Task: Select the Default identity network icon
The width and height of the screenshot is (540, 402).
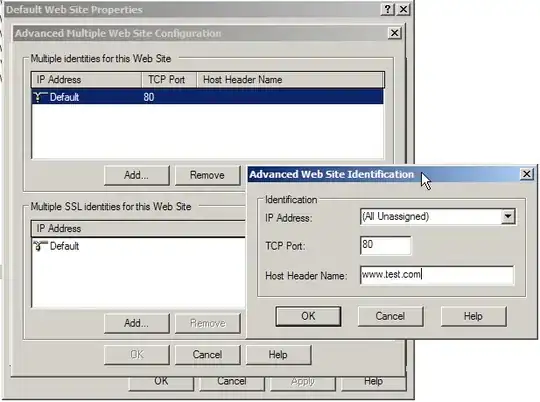Action: (x=40, y=97)
